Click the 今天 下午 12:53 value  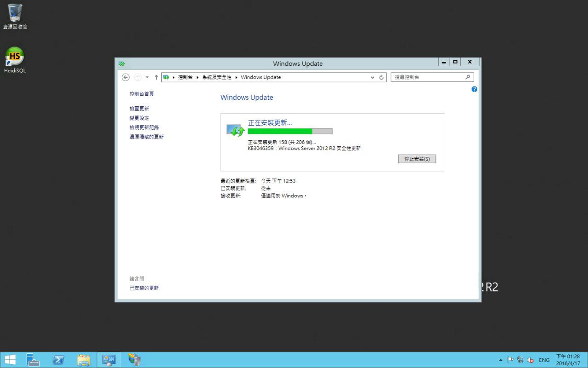[x=278, y=181]
